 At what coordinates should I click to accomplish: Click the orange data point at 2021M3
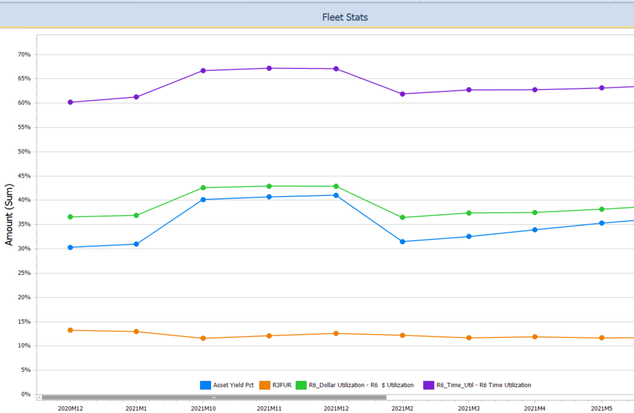(469, 338)
